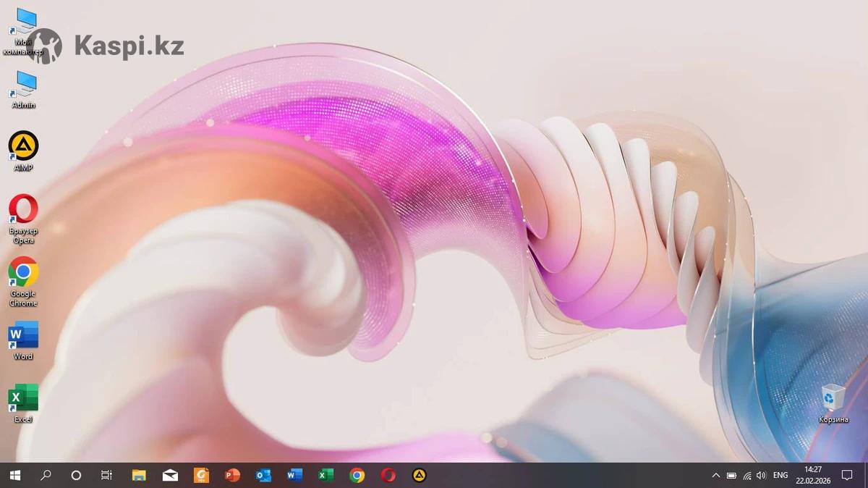Viewport: 868px width, 488px height.
Task: Select the Opera browser desktop icon
Action: pyautogui.click(x=23, y=210)
